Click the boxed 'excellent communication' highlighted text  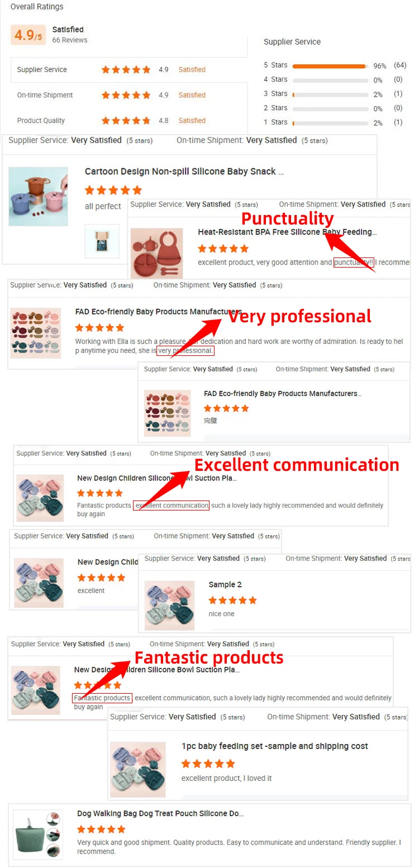coord(171,505)
